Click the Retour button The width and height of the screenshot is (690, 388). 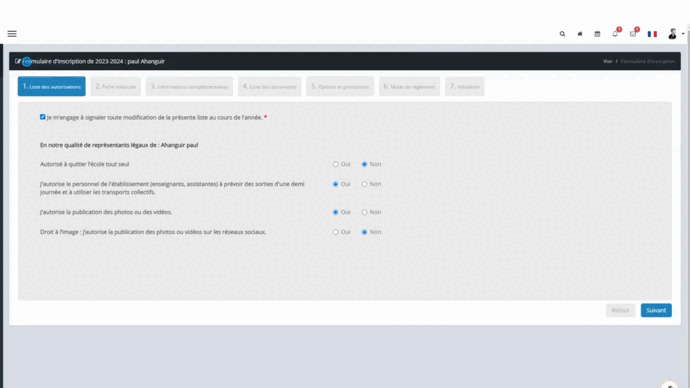(x=620, y=311)
